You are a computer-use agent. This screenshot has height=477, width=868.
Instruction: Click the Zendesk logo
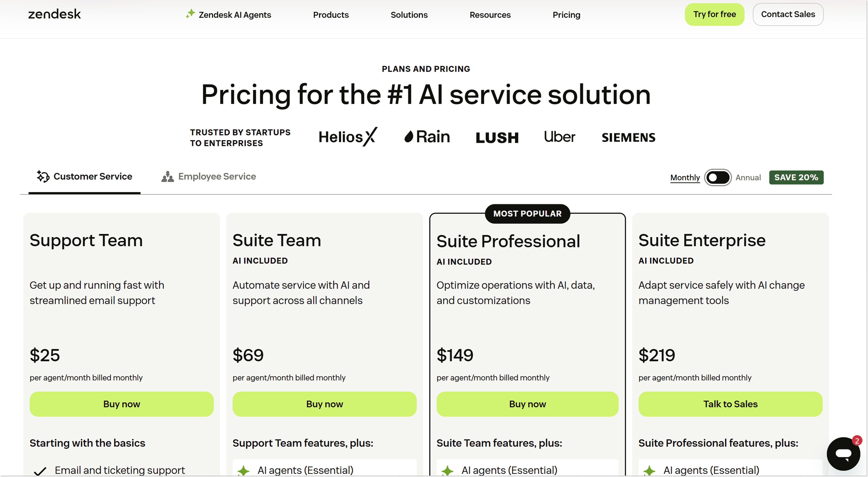click(x=54, y=14)
